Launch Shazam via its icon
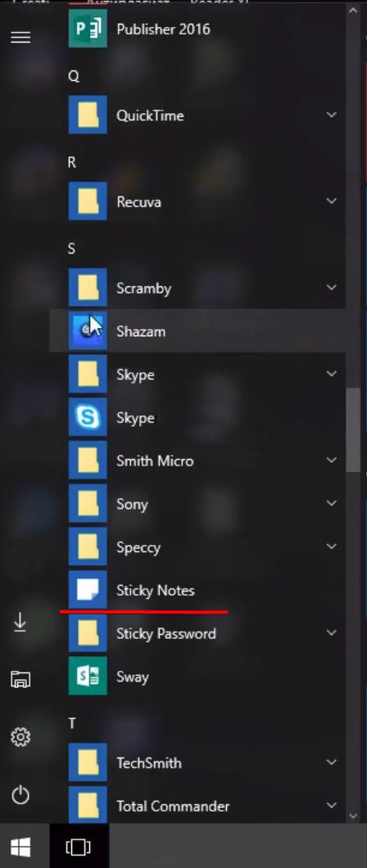367x868 pixels. [88, 331]
